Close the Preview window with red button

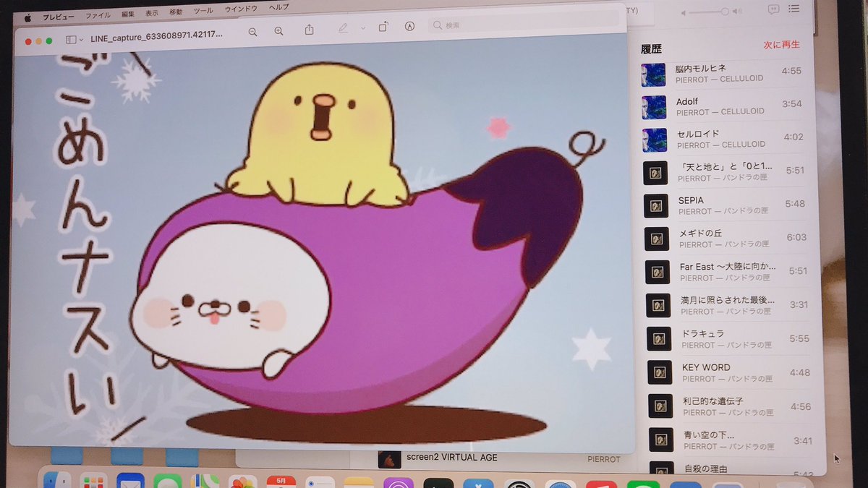coord(28,41)
